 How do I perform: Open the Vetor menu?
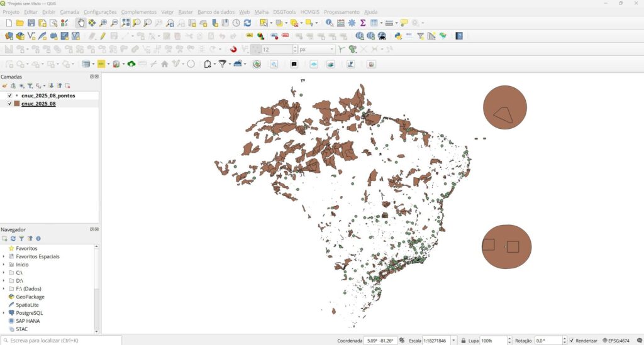167,12
